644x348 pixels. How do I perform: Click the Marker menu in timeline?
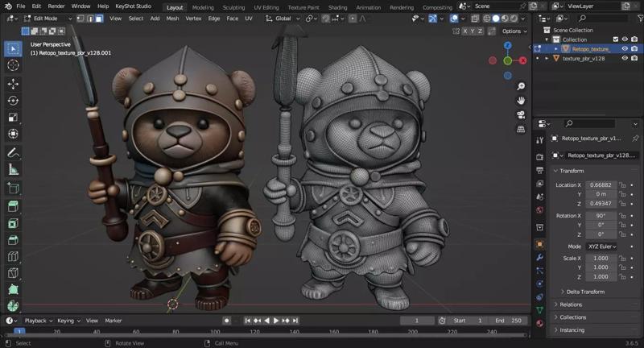tap(114, 321)
